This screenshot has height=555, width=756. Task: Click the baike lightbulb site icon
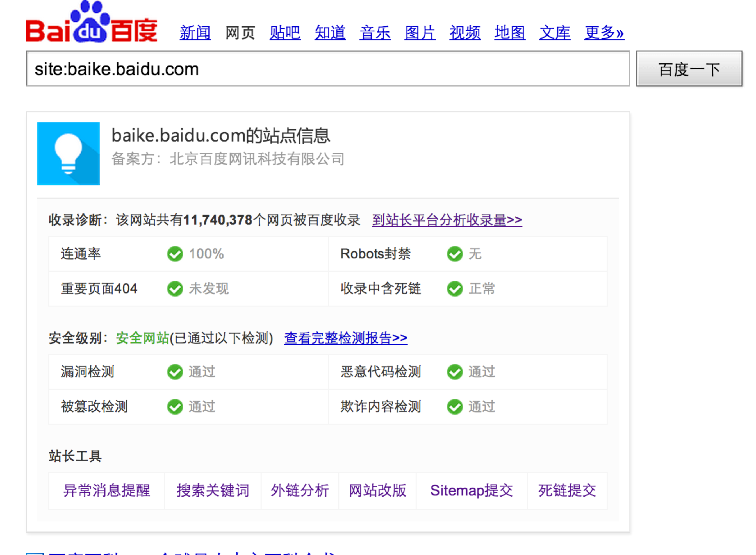click(68, 154)
